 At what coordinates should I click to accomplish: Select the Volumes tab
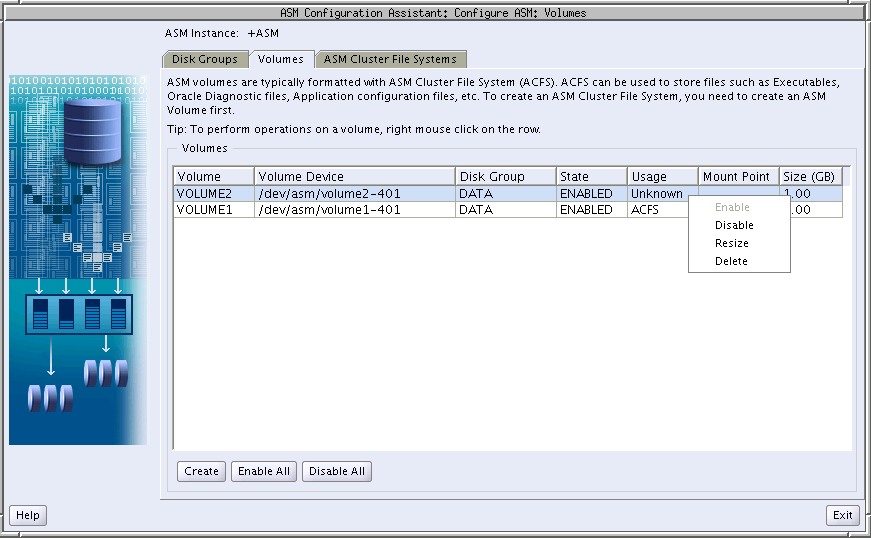pyautogui.click(x=281, y=59)
